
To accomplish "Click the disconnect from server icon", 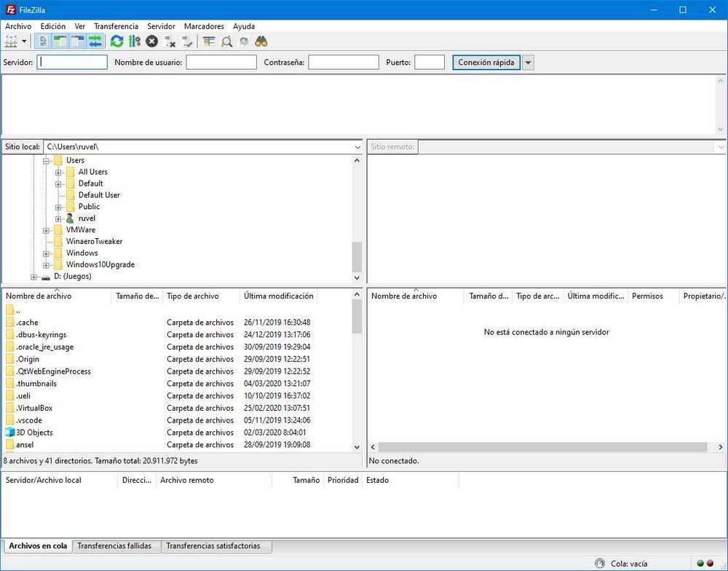I will pos(170,42).
